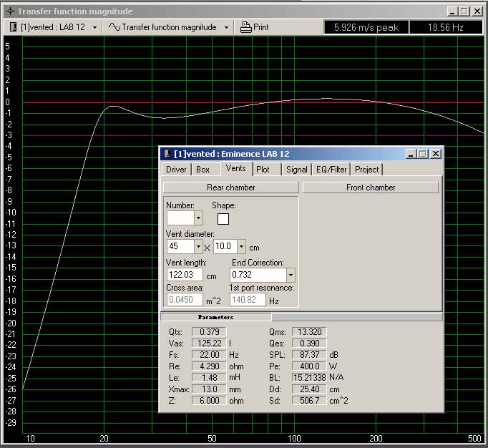Minimize the Transfer function magnitude window
This screenshot has width=488, height=448.
click(452, 11)
